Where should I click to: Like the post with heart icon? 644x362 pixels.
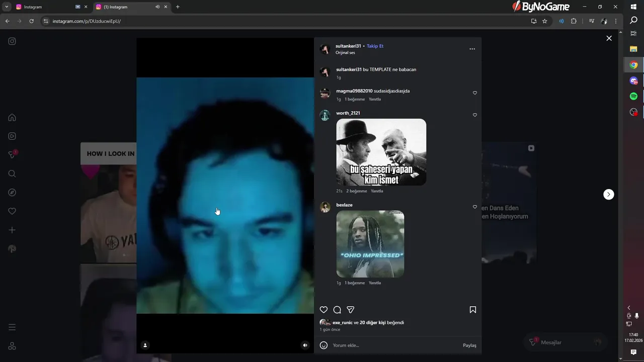[x=324, y=310]
